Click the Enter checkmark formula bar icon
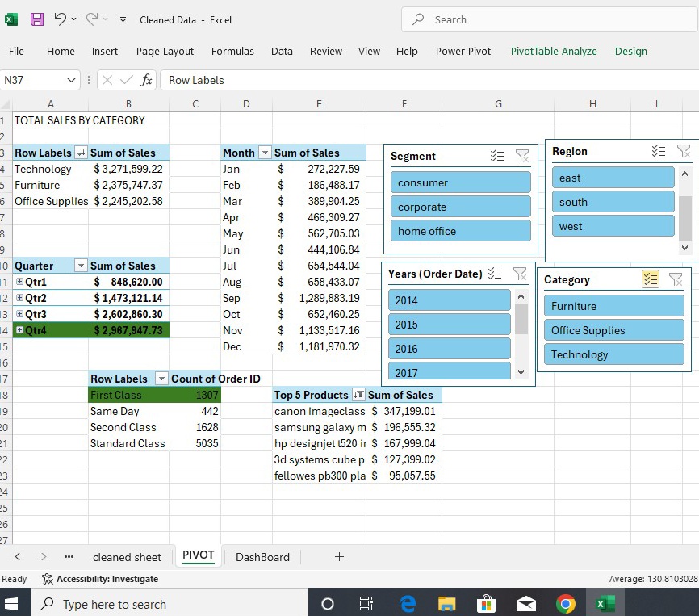Image resolution: width=699 pixels, height=616 pixels. [127, 80]
